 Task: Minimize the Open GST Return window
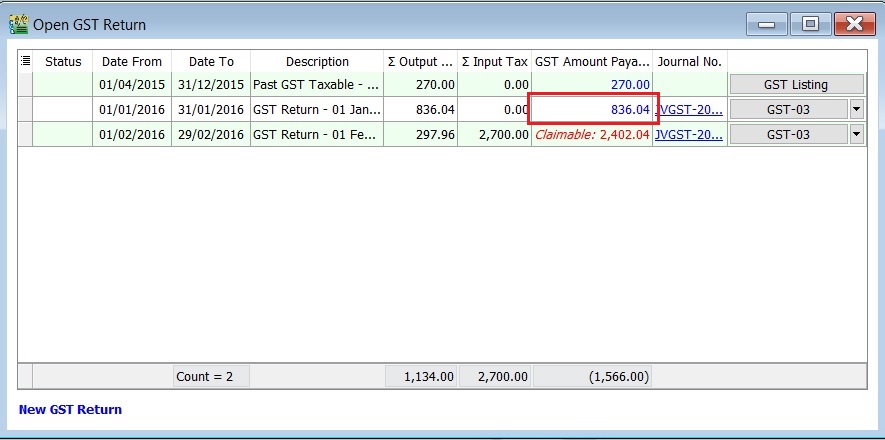[766, 24]
